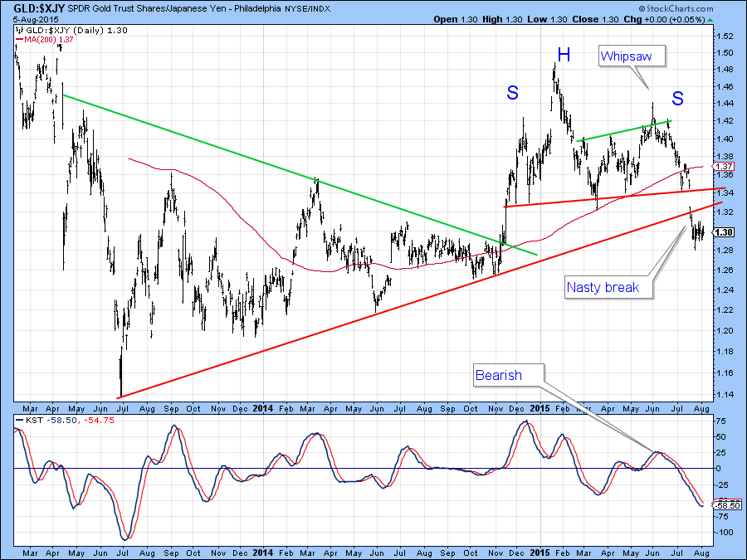Click the 2014 label on the KST panel's bottom axis
This screenshot has width=747, height=560.
pyautogui.click(x=262, y=553)
